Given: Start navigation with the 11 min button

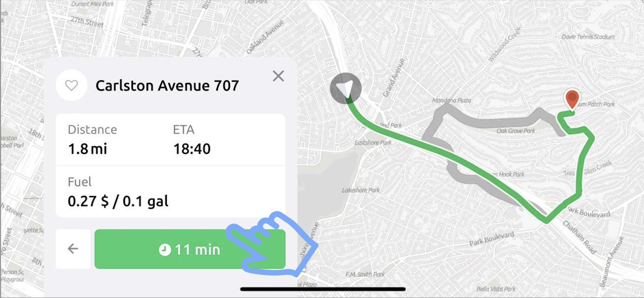Looking at the screenshot, I should [x=190, y=249].
